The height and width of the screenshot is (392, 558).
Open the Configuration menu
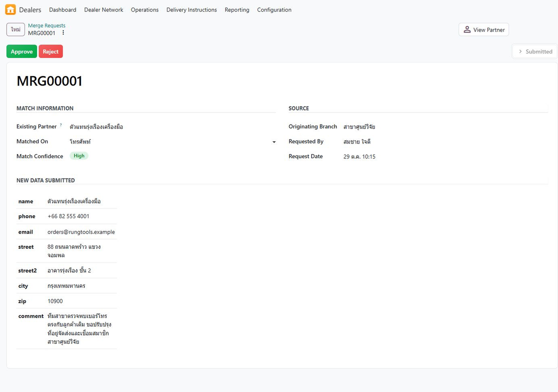[x=274, y=10]
